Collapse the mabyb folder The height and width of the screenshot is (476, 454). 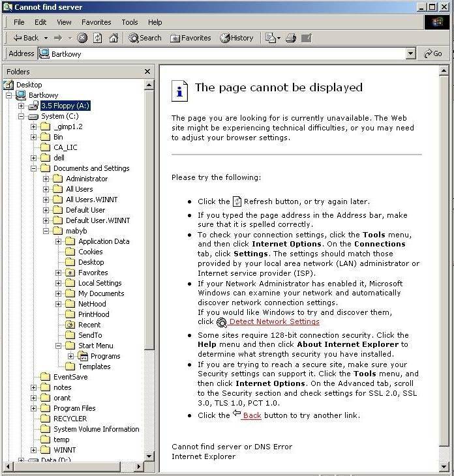coord(46,231)
